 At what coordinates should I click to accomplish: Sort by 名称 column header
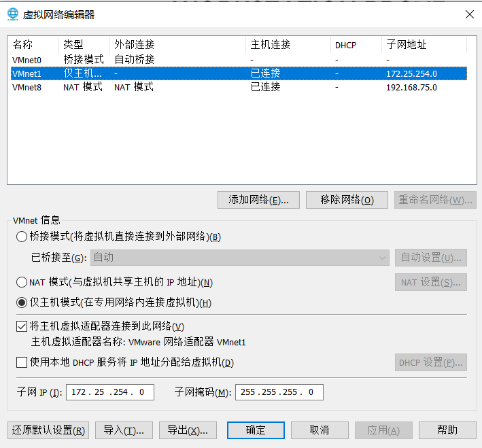pyautogui.click(x=33, y=45)
